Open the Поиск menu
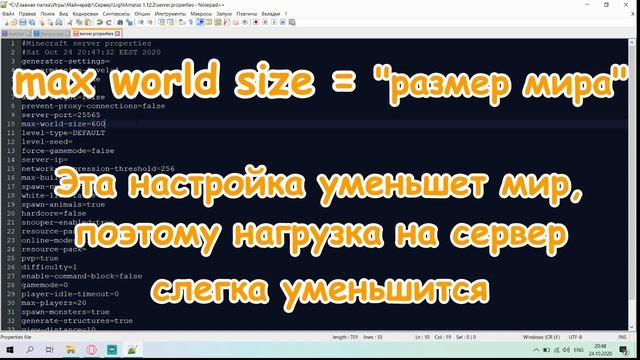 (x=48, y=13)
